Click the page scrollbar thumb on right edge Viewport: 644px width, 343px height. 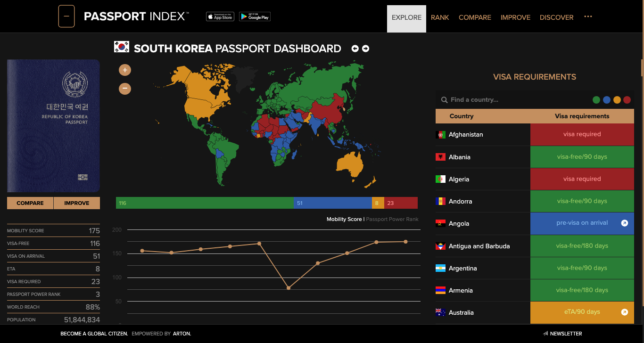click(642, 67)
